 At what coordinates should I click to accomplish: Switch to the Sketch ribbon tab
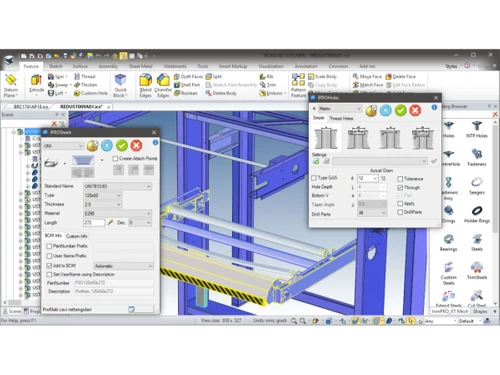[x=55, y=66]
